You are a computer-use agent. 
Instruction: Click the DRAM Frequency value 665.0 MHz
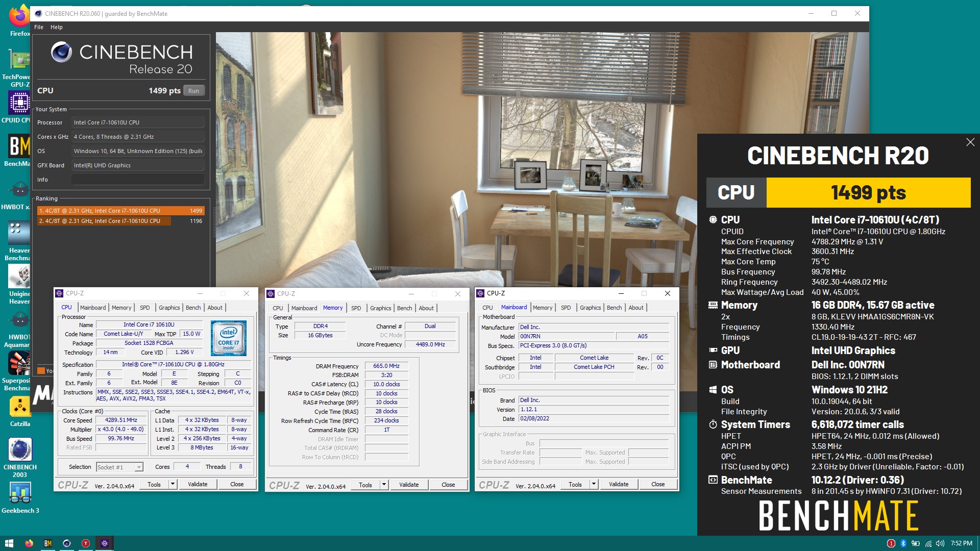386,366
